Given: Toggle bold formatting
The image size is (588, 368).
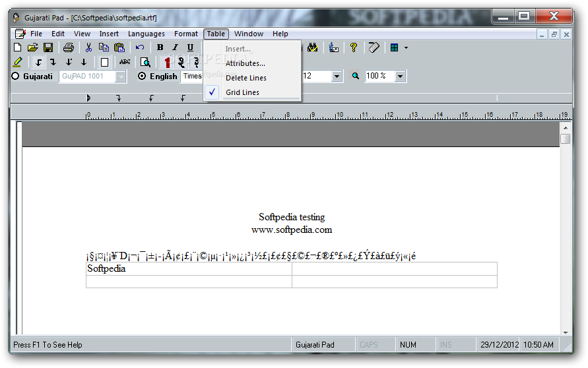Looking at the screenshot, I should (x=160, y=47).
